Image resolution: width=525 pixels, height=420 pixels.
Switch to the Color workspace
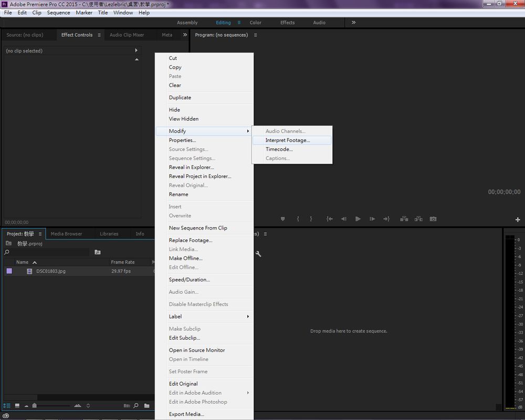click(x=256, y=23)
